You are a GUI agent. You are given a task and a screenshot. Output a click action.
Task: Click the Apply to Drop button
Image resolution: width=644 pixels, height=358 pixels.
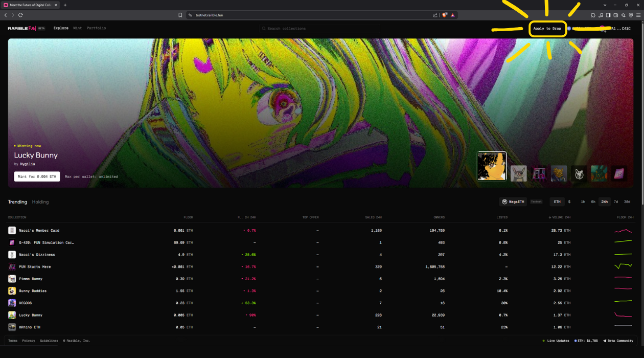tap(547, 29)
